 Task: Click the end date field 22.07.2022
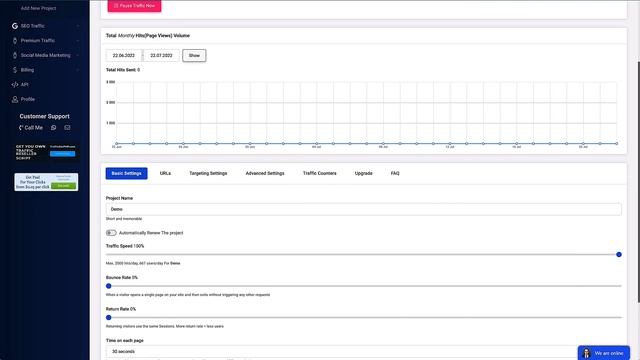click(161, 56)
